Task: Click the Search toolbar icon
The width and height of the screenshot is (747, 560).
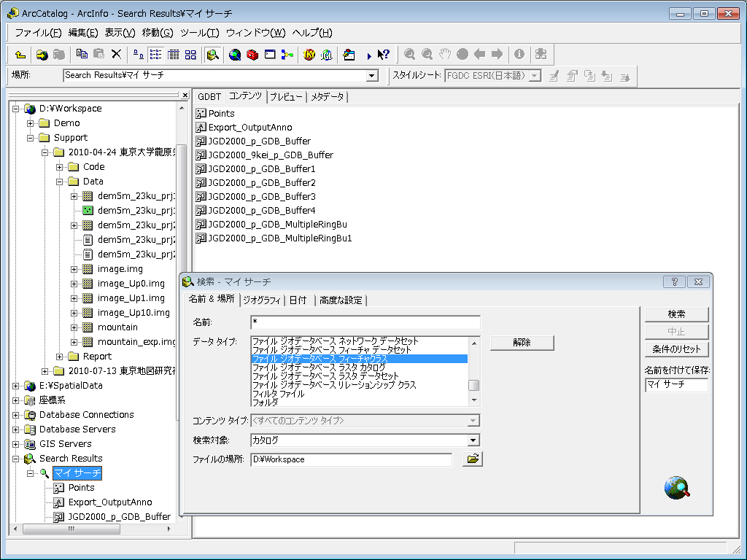Action: 212,55
